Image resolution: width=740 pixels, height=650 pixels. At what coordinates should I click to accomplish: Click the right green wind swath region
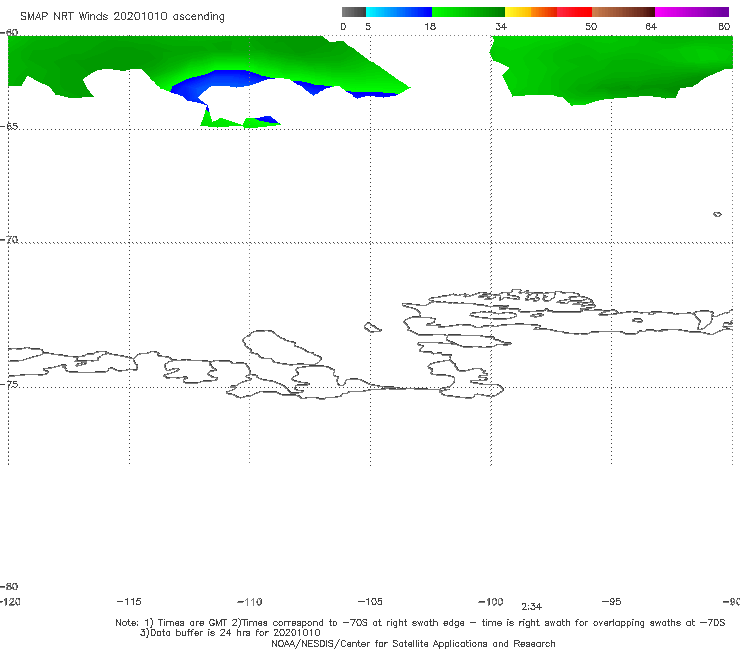pos(612,68)
